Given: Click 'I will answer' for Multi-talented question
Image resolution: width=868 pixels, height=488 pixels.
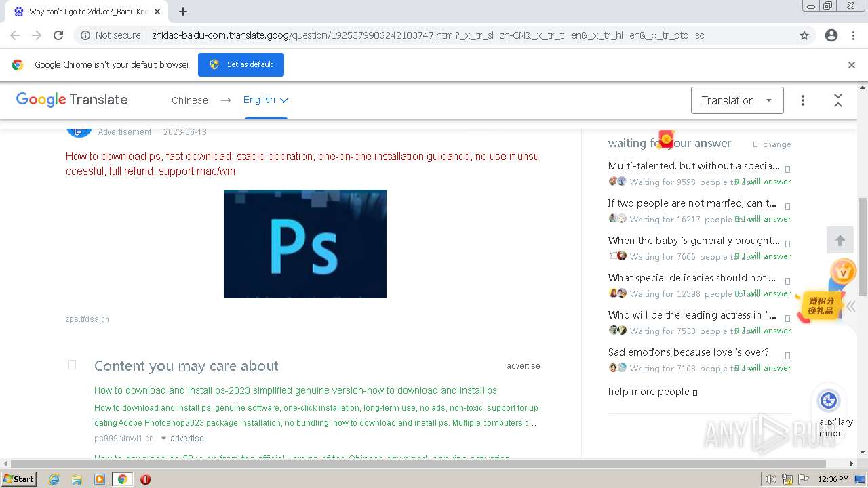Looking at the screenshot, I should [x=763, y=182].
